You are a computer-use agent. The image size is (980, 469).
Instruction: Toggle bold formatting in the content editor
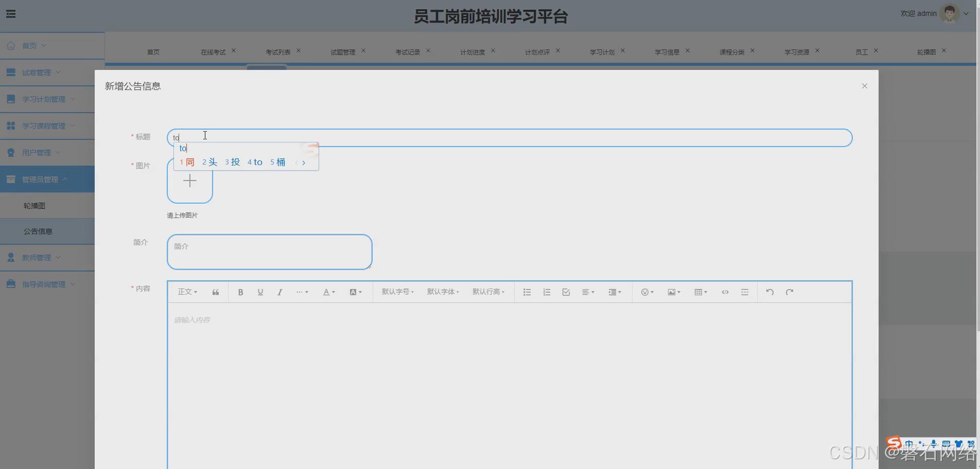pos(240,292)
